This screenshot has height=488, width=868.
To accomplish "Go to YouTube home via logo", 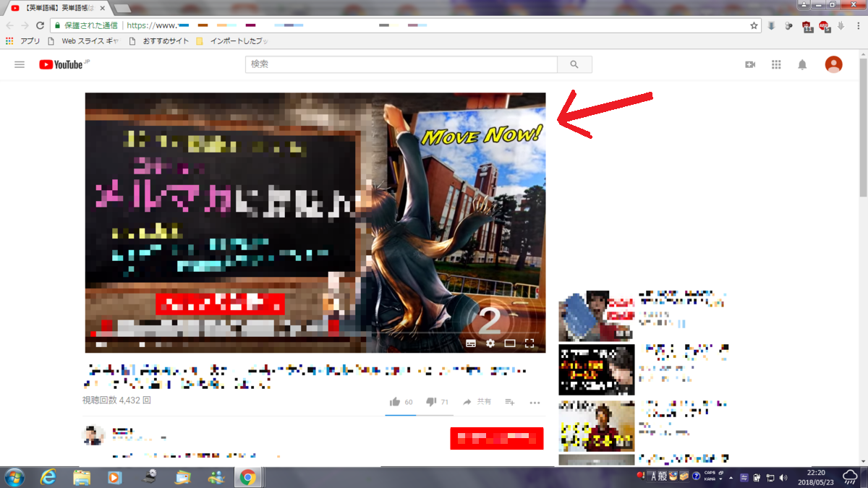I will pos(64,64).
